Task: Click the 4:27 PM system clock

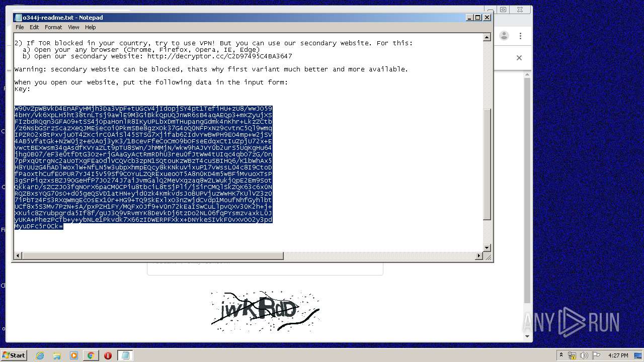Action: pyautogui.click(x=618, y=355)
